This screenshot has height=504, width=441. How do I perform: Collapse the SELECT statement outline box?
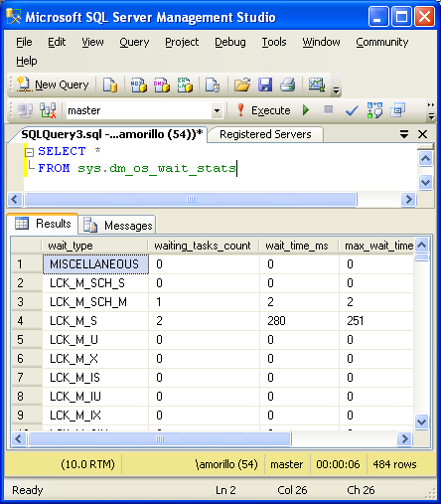[x=29, y=152]
